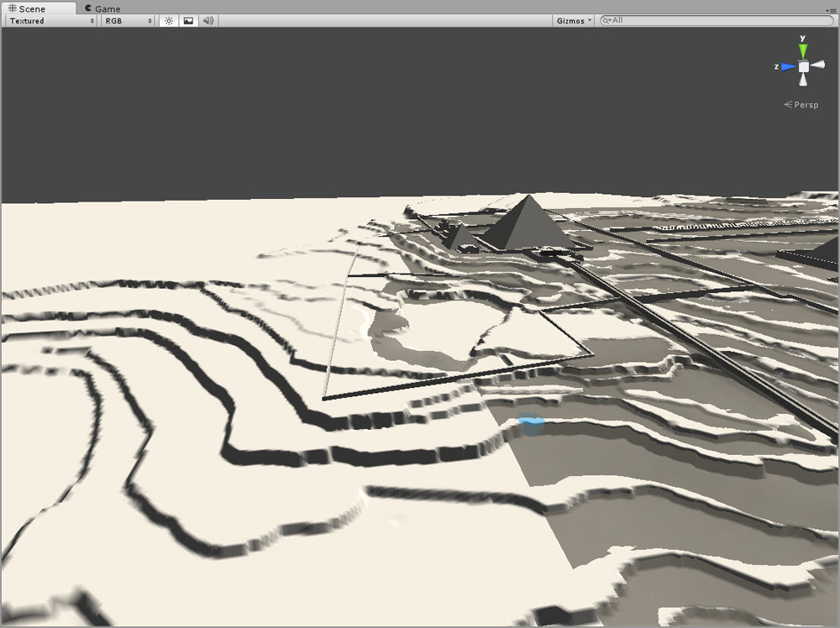The image size is (840, 628).
Task: Open the search filter dropdown beside the magnifier
Action: 608,20
